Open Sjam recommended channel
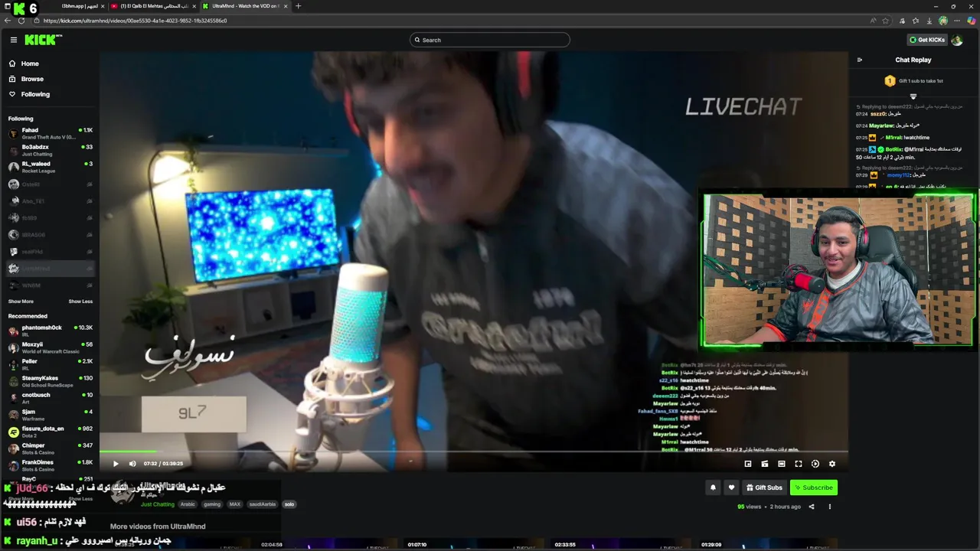Image resolution: width=980 pixels, height=551 pixels. [x=50, y=415]
